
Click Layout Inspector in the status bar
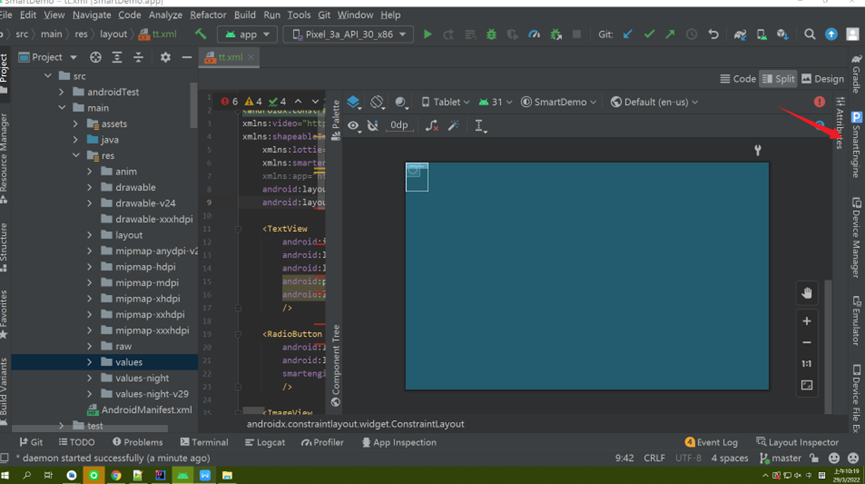tap(797, 442)
